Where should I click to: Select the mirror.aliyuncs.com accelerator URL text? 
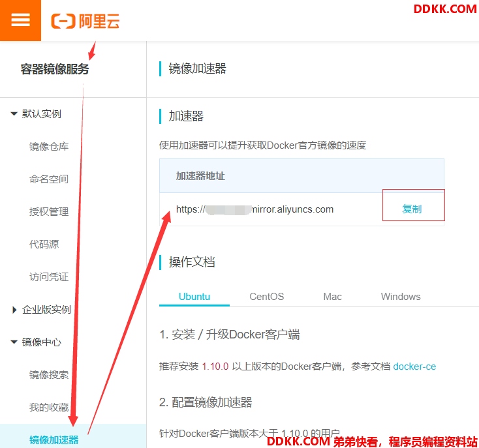255,209
